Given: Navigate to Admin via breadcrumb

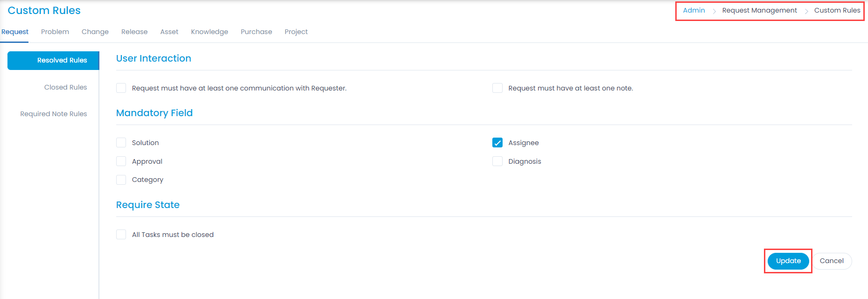Looking at the screenshot, I should coord(694,10).
